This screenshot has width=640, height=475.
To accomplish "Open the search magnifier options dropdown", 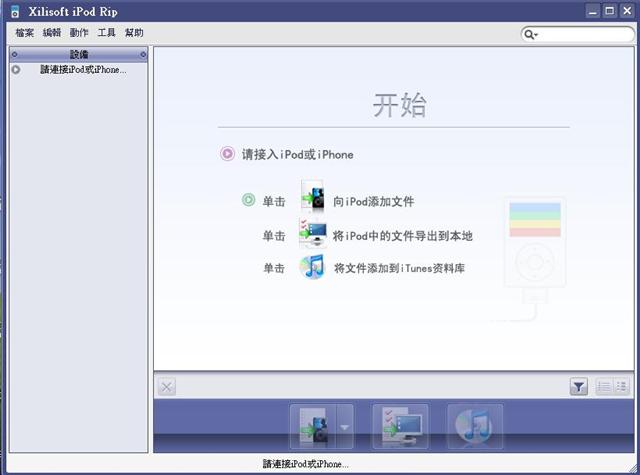I will [531, 34].
